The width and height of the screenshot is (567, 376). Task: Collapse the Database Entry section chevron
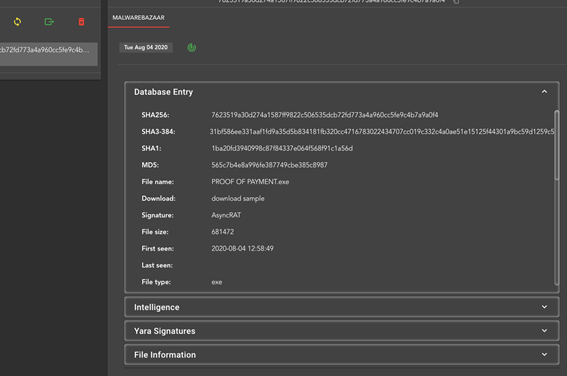(x=544, y=92)
